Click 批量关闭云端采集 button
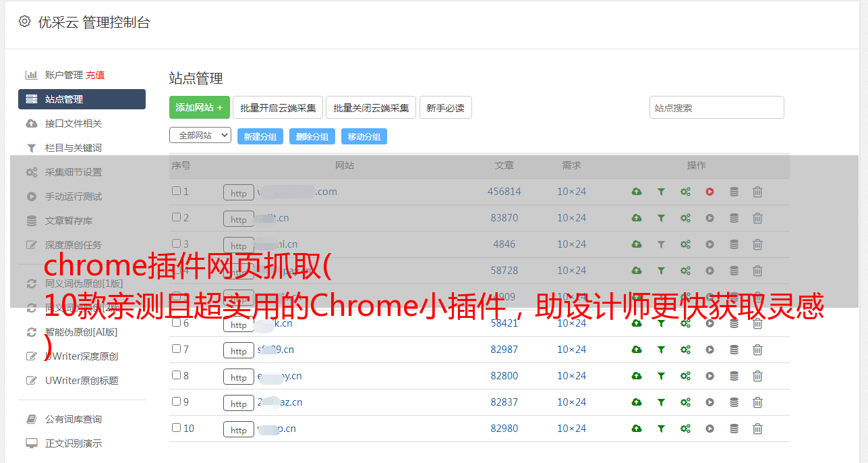 pyautogui.click(x=371, y=107)
